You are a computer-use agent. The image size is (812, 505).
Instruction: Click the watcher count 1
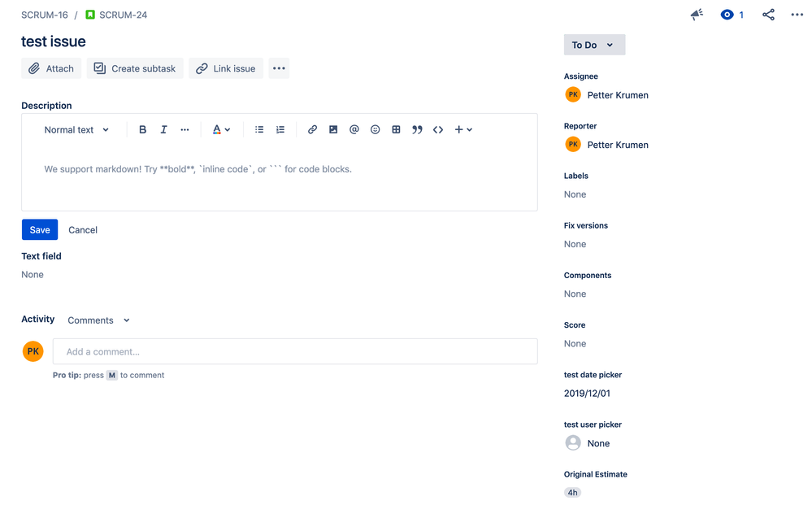(x=741, y=15)
